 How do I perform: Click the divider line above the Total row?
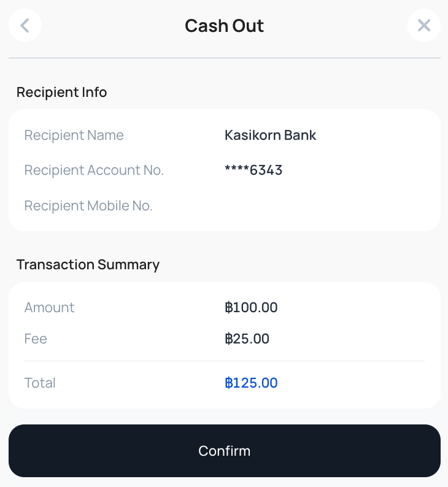pos(224,361)
